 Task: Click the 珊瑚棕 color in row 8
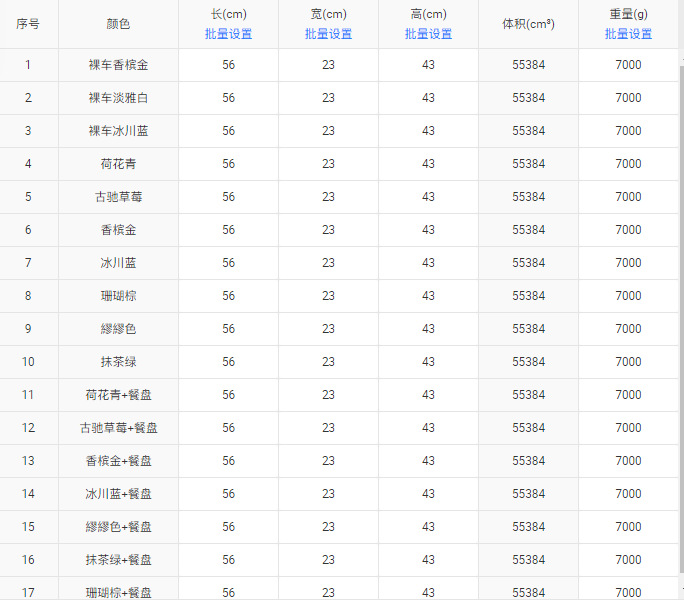[x=118, y=296]
